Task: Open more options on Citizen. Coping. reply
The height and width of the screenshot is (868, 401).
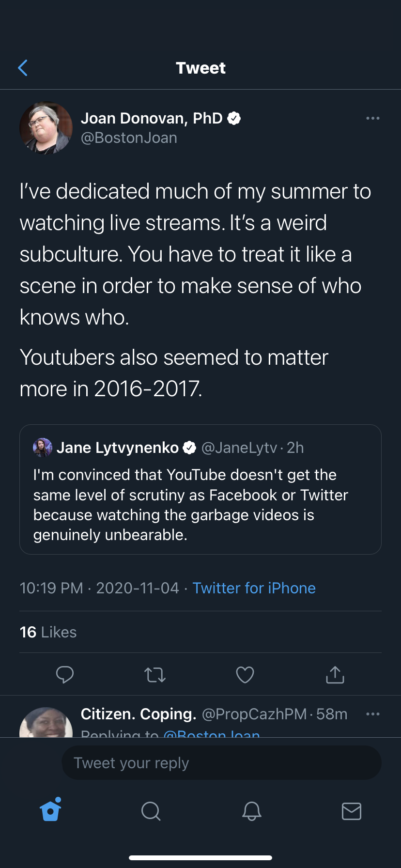Action: 372,714
